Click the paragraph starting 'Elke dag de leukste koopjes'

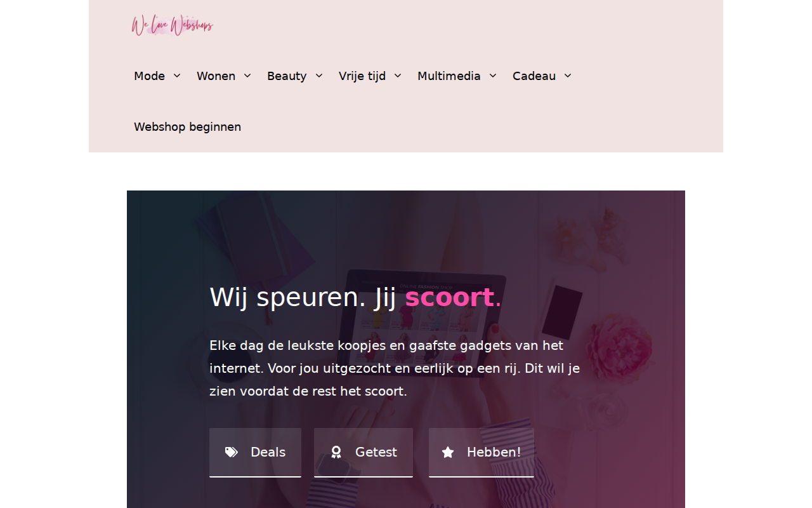[x=395, y=368]
